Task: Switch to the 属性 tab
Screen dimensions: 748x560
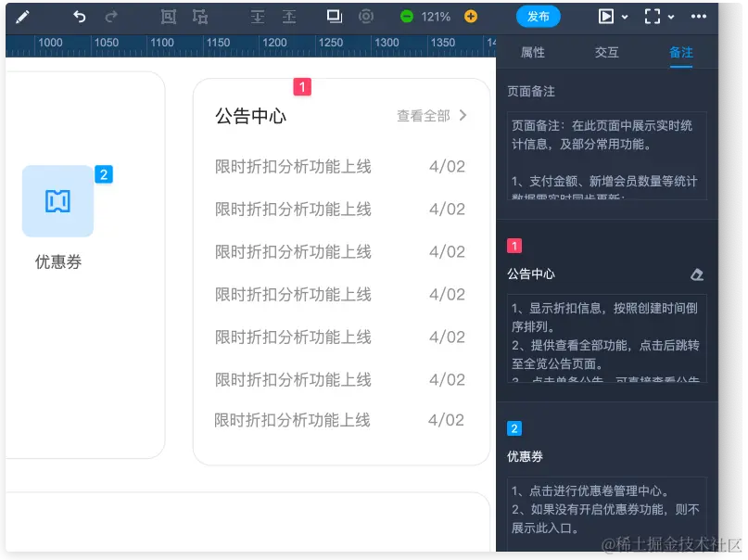Action: point(532,53)
